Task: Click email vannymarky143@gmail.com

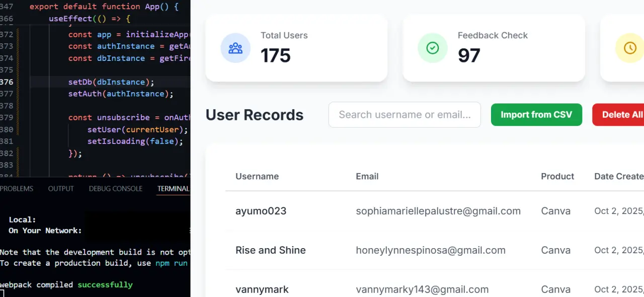Action: tap(422, 289)
